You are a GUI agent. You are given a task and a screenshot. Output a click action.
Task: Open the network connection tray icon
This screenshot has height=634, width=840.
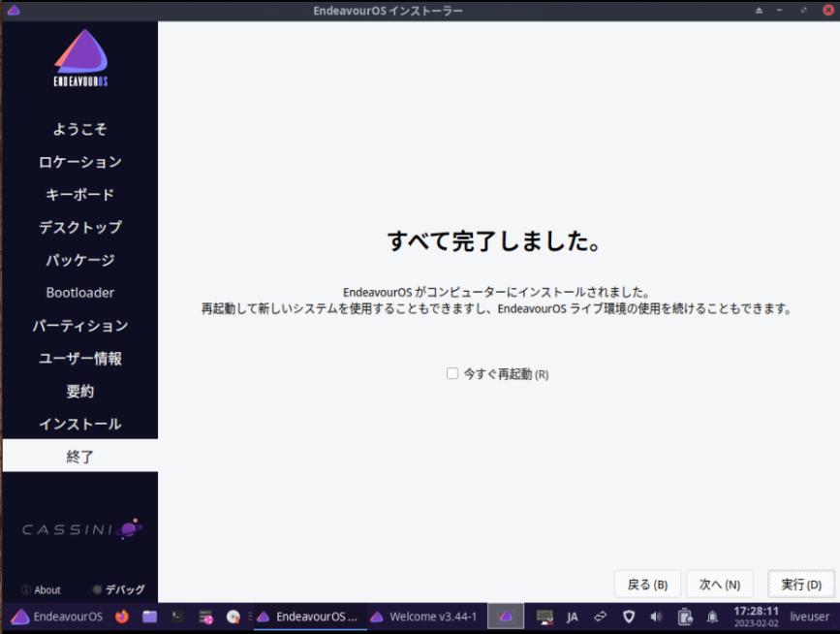point(601,617)
